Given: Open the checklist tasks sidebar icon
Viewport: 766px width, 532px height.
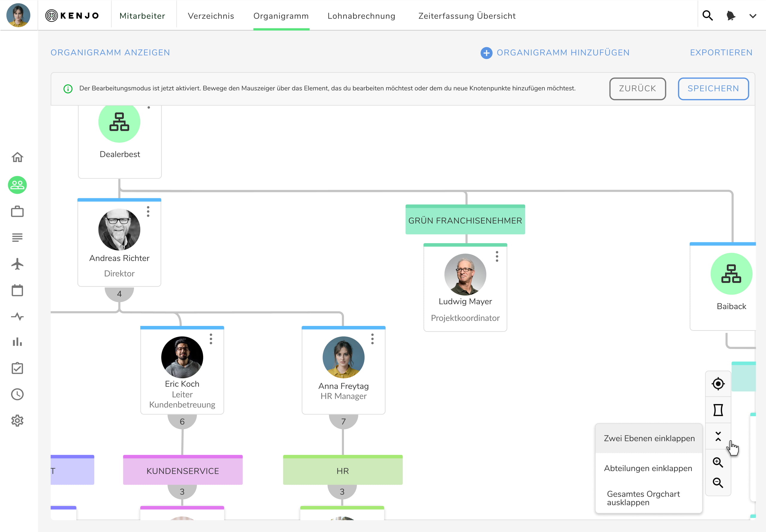Looking at the screenshot, I should click(17, 368).
